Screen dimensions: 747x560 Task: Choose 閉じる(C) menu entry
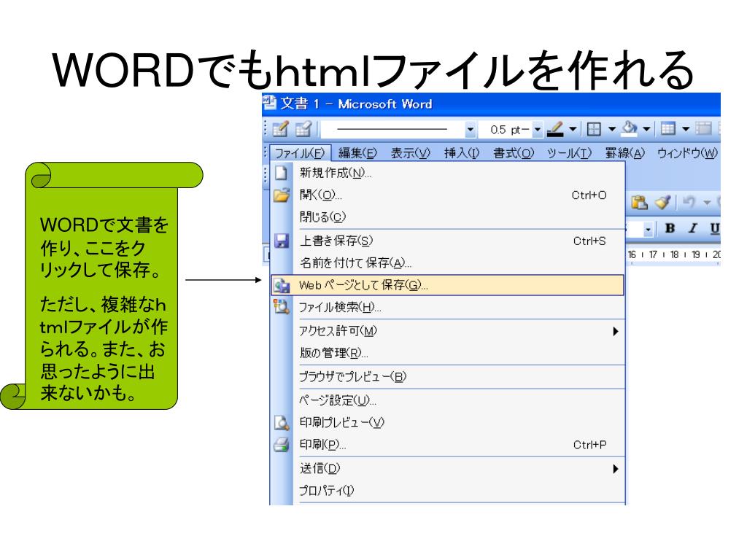click(x=447, y=217)
